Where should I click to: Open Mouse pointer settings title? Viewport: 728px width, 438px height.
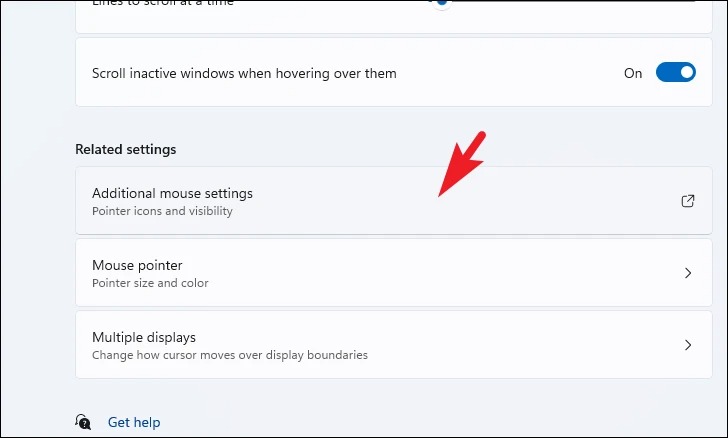coord(137,265)
